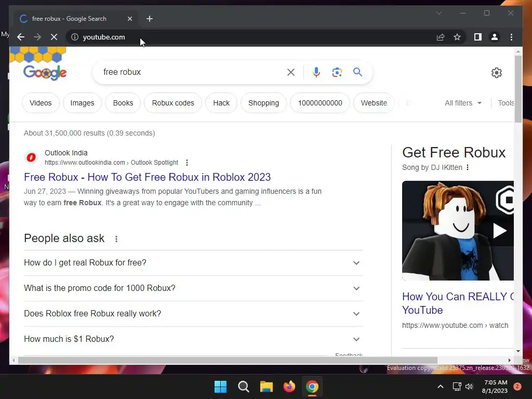The image size is (532, 399).
Task: Open the Chrome profile icon
Action: pyautogui.click(x=495, y=37)
